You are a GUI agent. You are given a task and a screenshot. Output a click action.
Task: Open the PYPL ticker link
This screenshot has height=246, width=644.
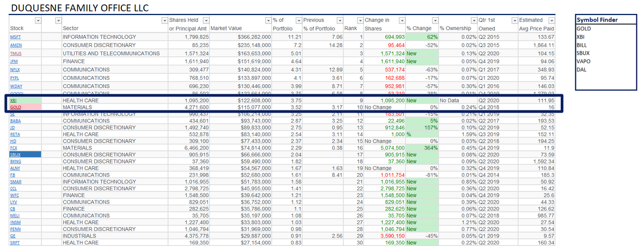click(14, 78)
